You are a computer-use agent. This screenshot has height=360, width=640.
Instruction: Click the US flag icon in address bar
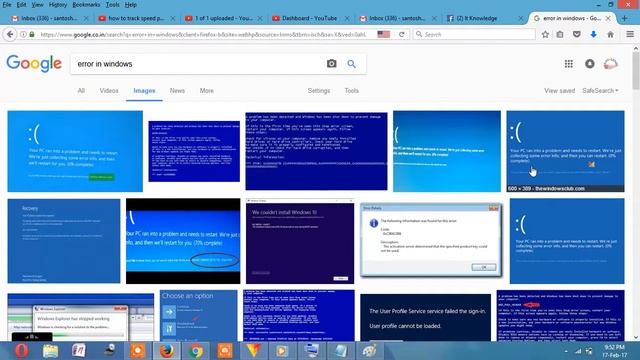[x=383, y=34]
